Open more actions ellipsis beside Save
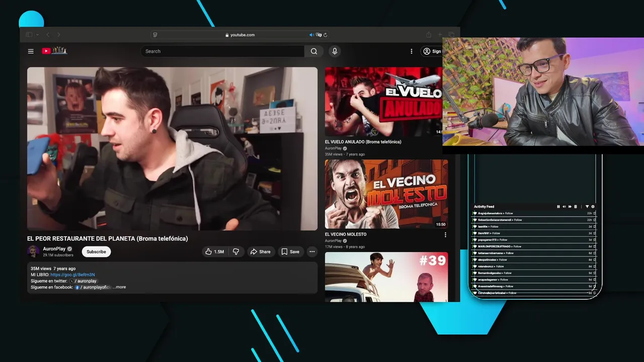The image size is (644, 362). coord(312,251)
